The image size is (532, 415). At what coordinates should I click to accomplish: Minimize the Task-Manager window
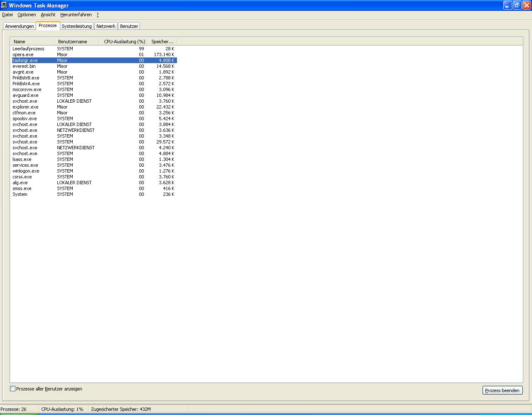(x=507, y=5)
